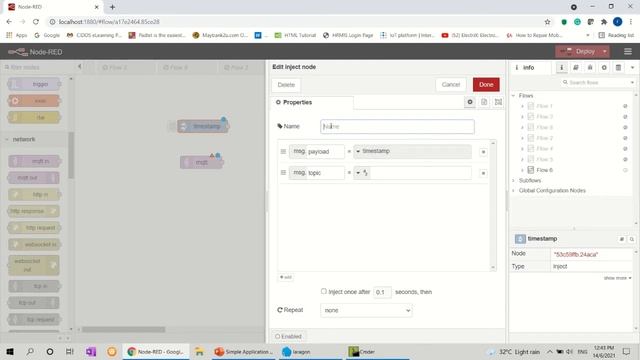Image resolution: width=640 pixels, height=360 pixels.
Task: Open the Deploy options dropdown arrow
Action: click(604, 51)
